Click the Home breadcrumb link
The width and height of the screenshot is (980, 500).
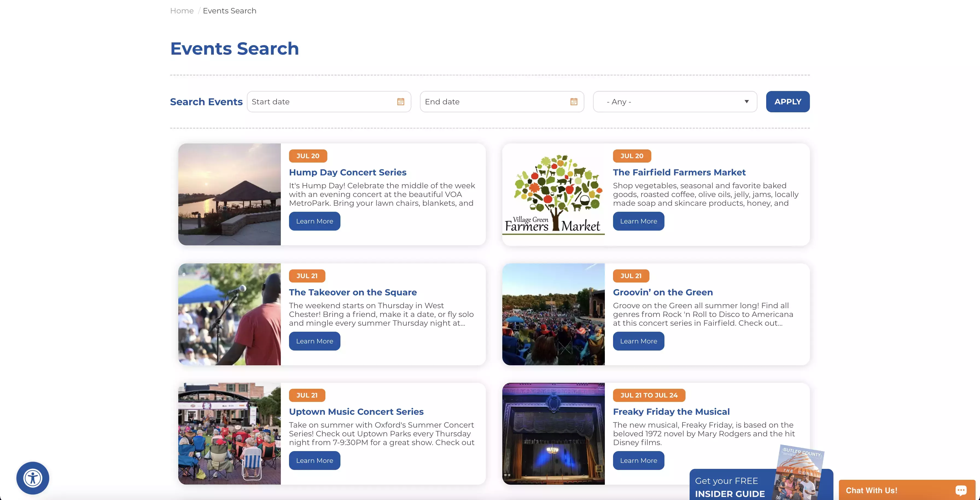tap(182, 10)
